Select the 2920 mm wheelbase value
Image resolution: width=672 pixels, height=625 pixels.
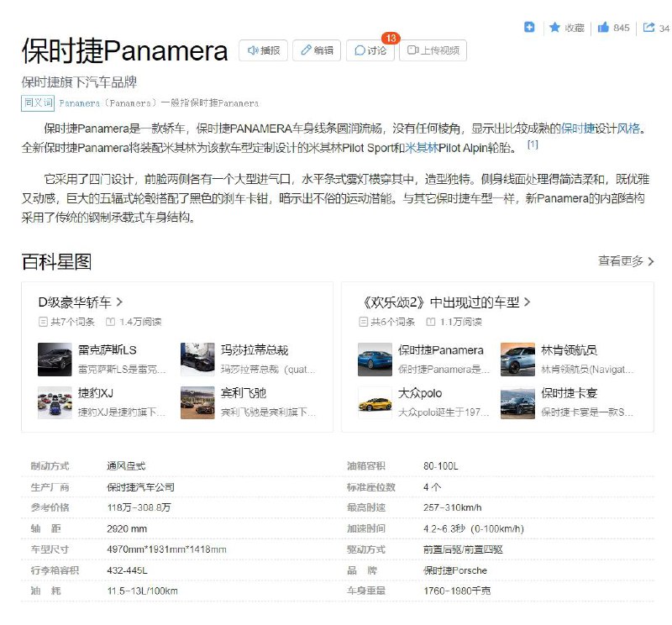tap(127, 529)
